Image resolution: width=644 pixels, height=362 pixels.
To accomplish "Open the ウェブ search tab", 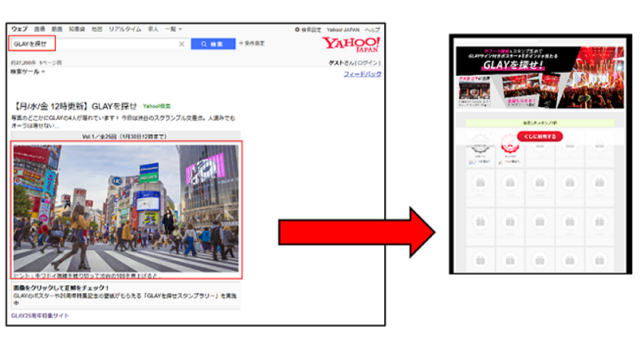I will pos(20,29).
